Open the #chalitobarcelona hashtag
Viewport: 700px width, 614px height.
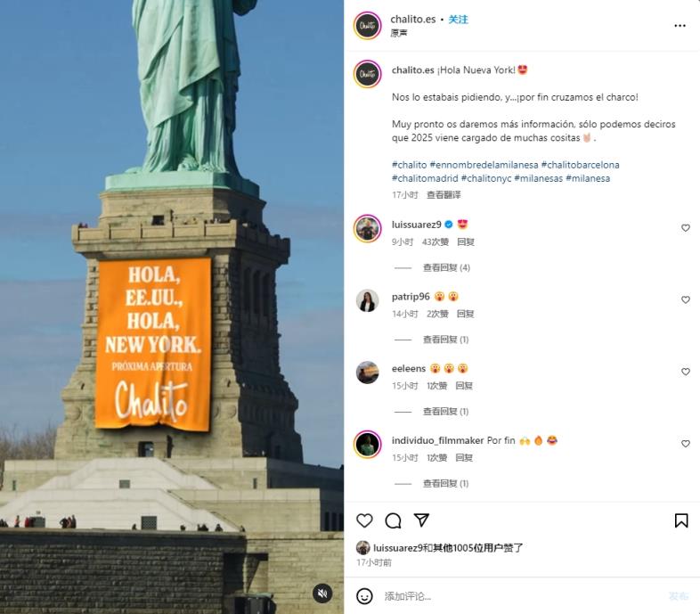(580, 165)
